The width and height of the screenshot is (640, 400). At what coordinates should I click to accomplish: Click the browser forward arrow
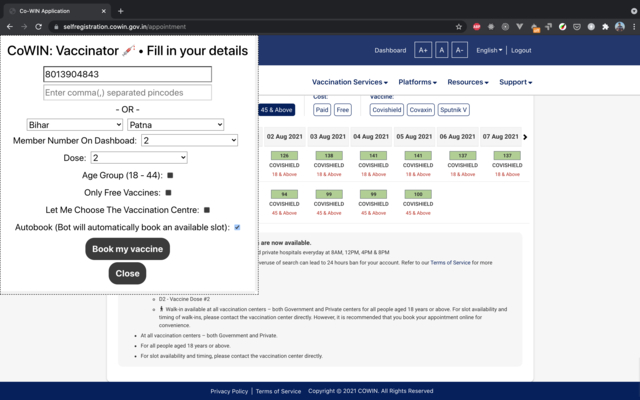tap(24, 27)
